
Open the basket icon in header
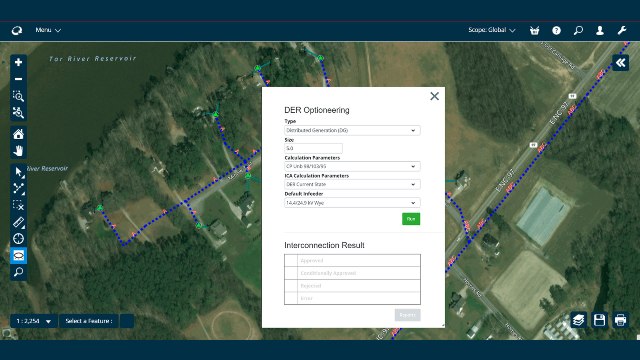(x=534, y=31)
